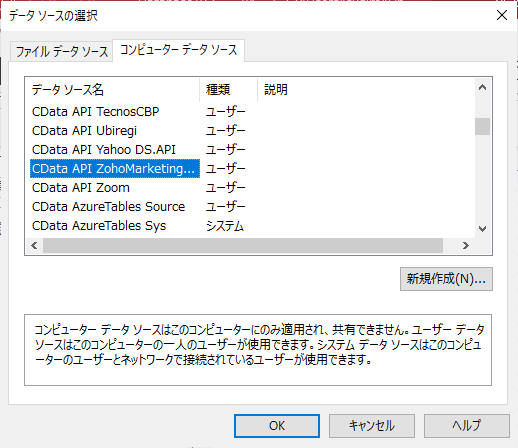Screen dimensions: 518x448
Task: Select CData API ZohoMarketing... row
Action: pos(115,168)
